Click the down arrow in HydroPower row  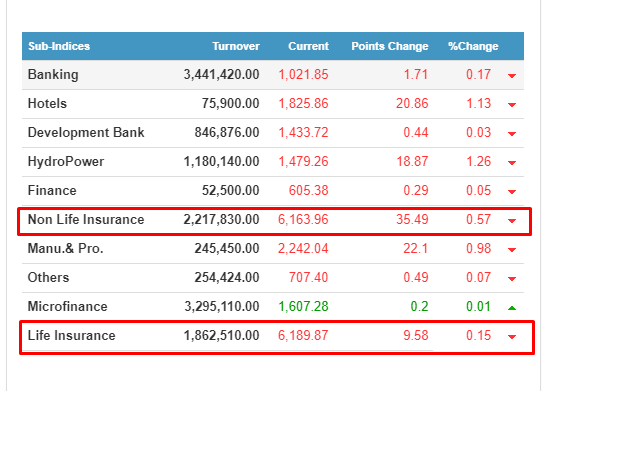point(512,163)
